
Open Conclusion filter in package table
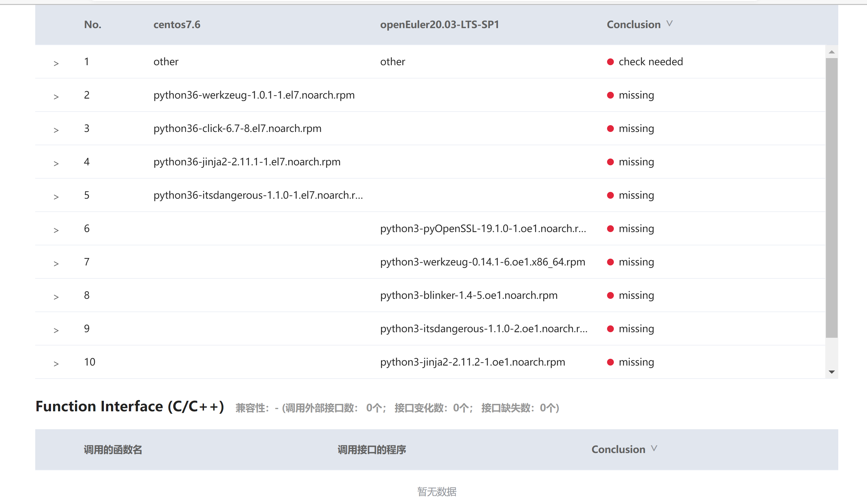[x=669, y=24]
